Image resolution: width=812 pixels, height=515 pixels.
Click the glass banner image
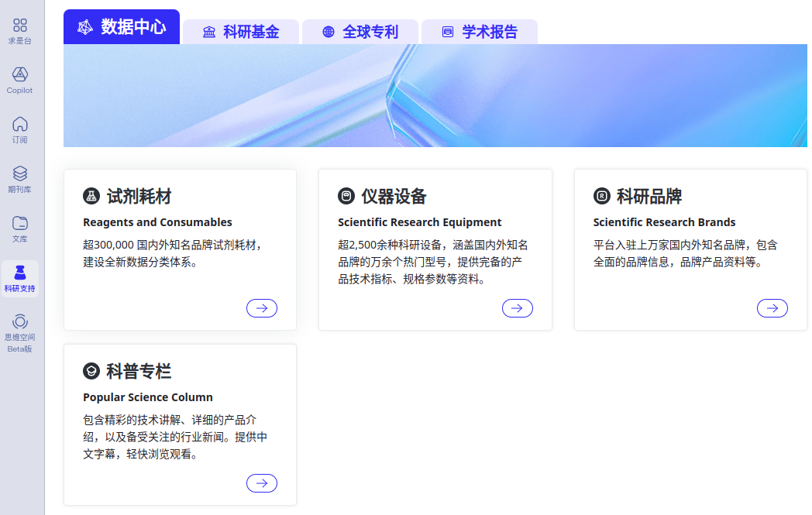point(435,95)
